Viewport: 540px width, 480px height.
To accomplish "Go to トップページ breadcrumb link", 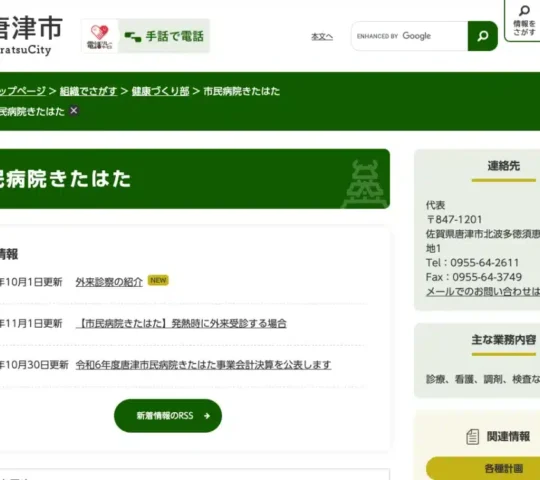I will point(23,91).
